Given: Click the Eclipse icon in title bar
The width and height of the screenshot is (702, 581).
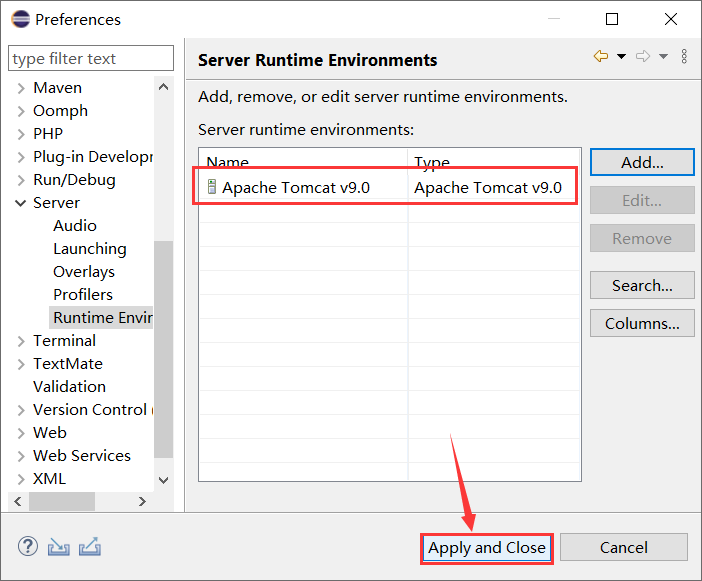Looking at the screenshot, I should point(19,19).
